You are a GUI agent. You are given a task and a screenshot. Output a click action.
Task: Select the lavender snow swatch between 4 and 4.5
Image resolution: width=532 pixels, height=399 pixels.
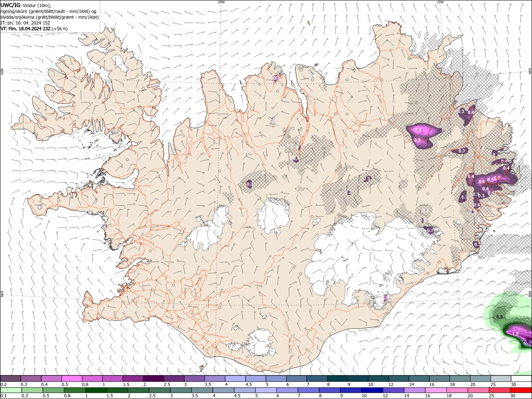click(235, 379)
